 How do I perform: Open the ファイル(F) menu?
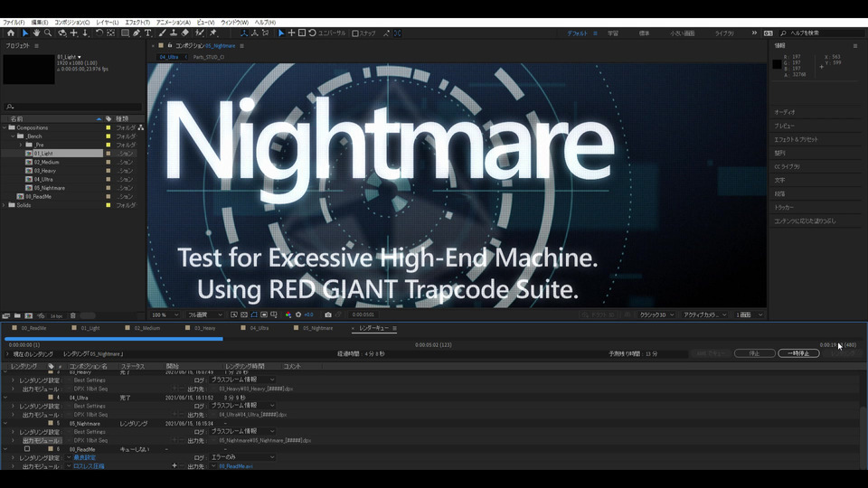pos(14,23)
